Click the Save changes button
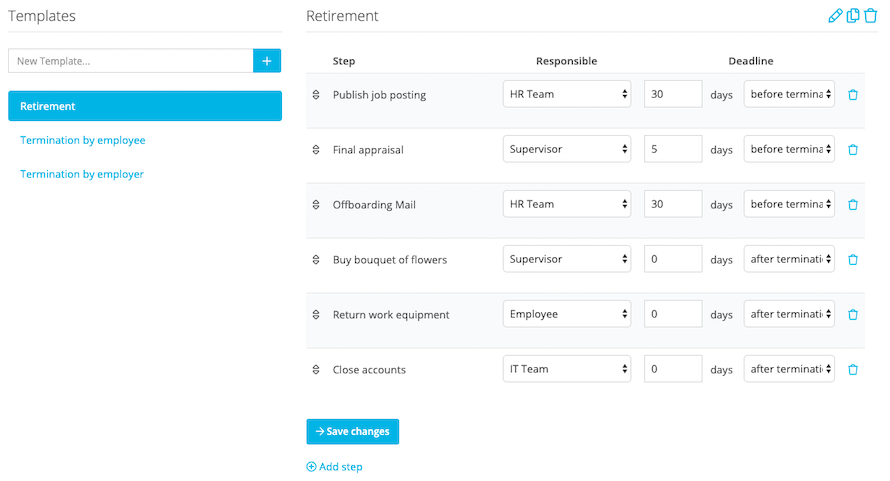The image size is (890, 481). click(352, 432)
